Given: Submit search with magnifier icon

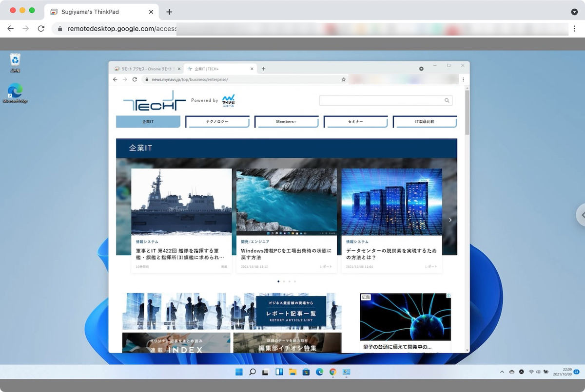Looking at the screenshot, I should (x=447, y=100).
